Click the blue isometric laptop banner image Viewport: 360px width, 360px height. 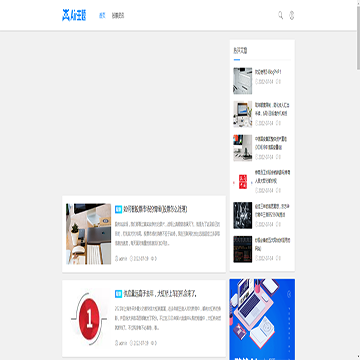pyautogui.click(x=262, y=319)
